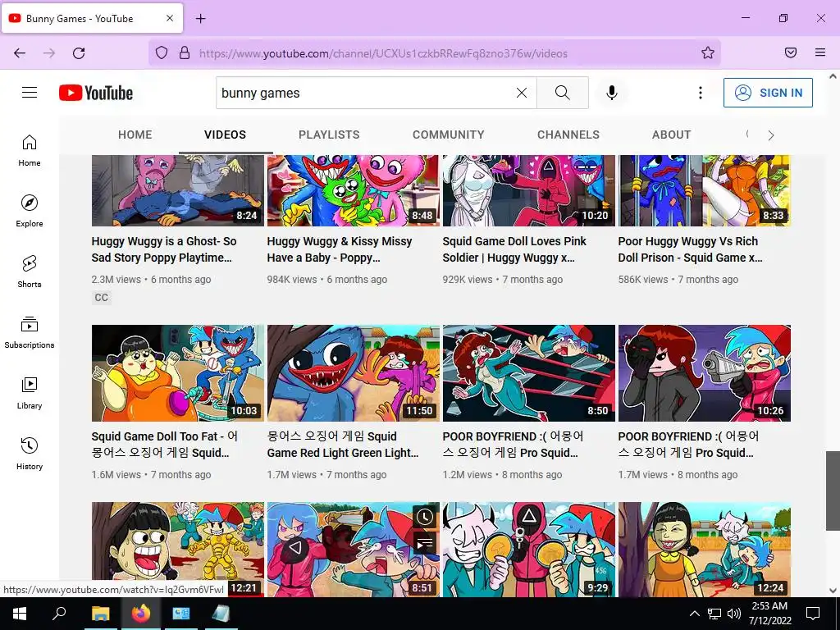
Task: Clear the search box with the X icon
Action: [521, 93]
